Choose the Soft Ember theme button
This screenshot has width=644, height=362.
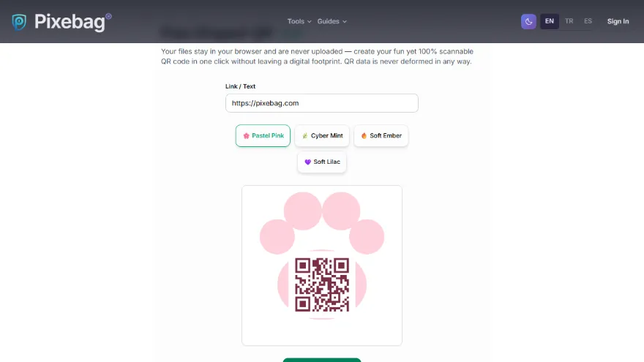(381, 136)
